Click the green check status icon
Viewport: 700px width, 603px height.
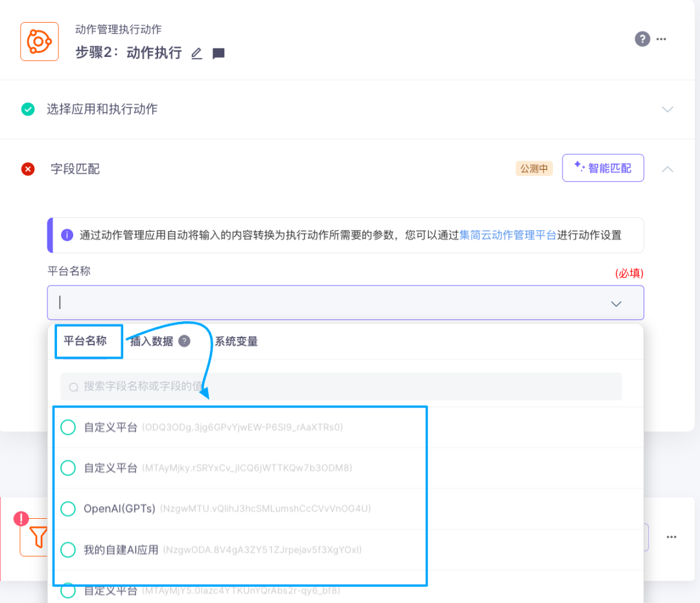tap(28, 109)
